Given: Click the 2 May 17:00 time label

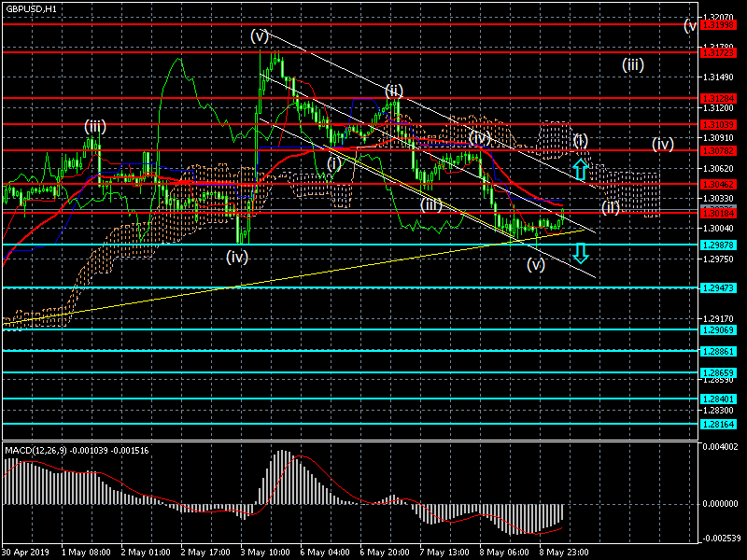Looking at the screenshot, I should [x=205, y=553].
